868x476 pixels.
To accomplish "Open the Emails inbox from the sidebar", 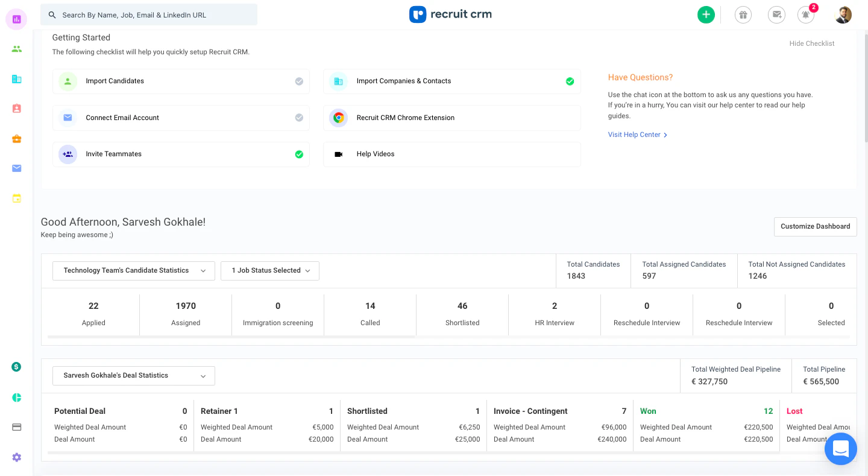I will [x=16, y=168].
